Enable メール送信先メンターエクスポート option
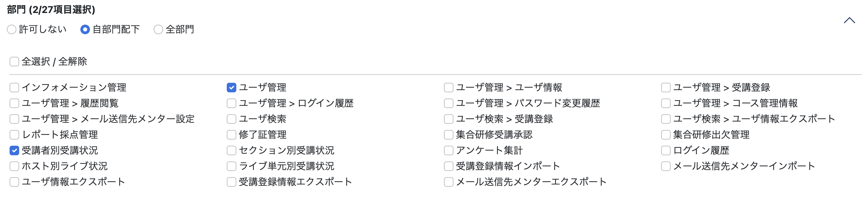Image resolution: width=868 pixels, height=197 pixels. point(448,182)
